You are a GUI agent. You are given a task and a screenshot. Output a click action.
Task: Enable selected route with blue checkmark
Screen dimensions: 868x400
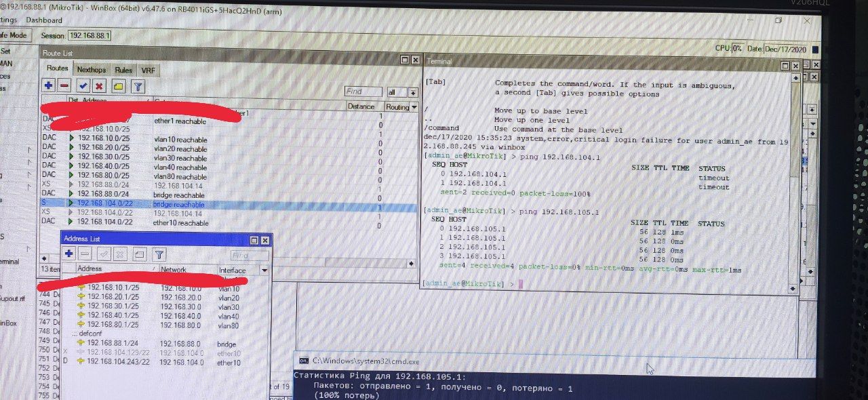click(x=83, y=86)
